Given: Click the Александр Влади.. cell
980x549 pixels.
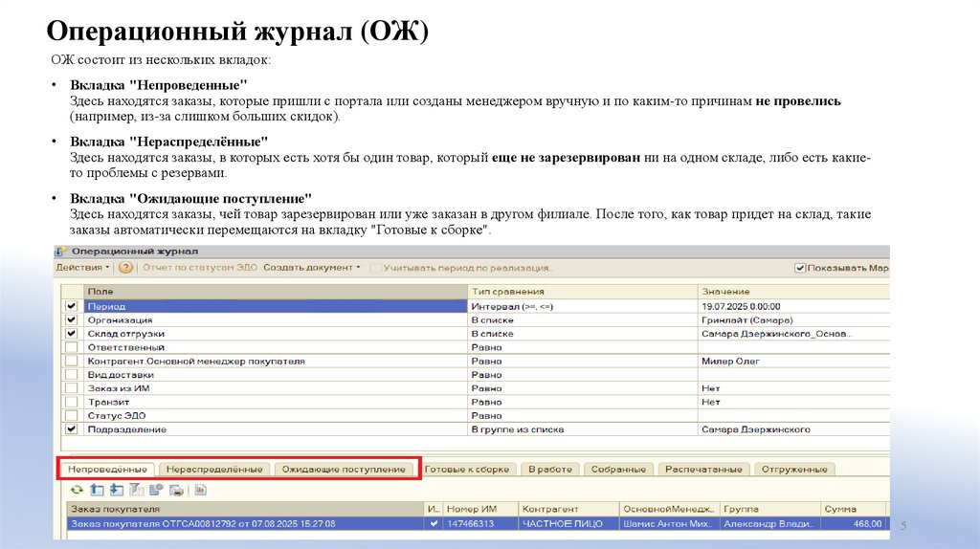Looking at the screenshot, I should (x=770, y=523).
